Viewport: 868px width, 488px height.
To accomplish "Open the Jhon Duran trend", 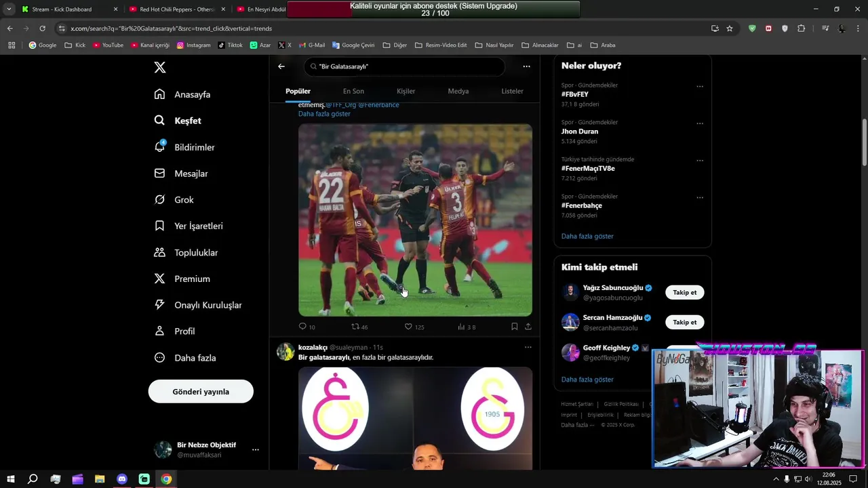I will click(x=580, y=131).
